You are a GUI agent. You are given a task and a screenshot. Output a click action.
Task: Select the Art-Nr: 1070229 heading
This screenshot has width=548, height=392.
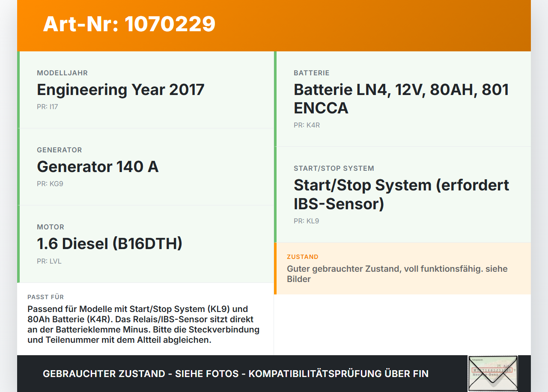[129, 24]
